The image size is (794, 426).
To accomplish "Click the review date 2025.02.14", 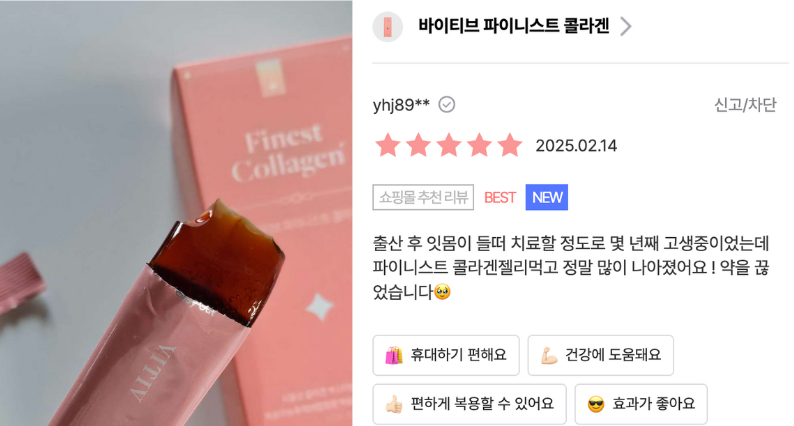I will click(576, 146).
